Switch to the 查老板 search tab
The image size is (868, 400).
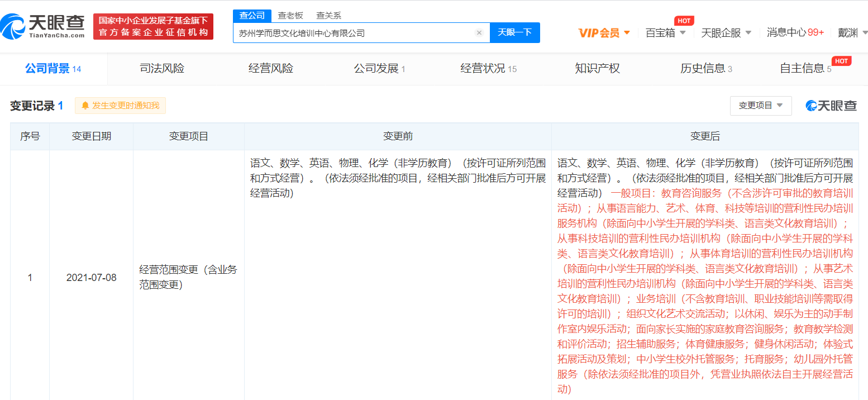pos(290,16)
